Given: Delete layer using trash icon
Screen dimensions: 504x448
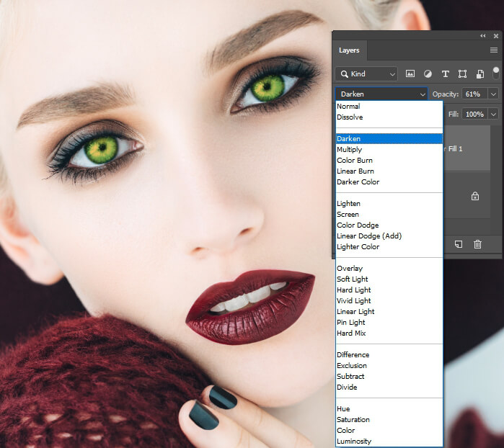Looking at the screenshot, I should tap(477, 244).
